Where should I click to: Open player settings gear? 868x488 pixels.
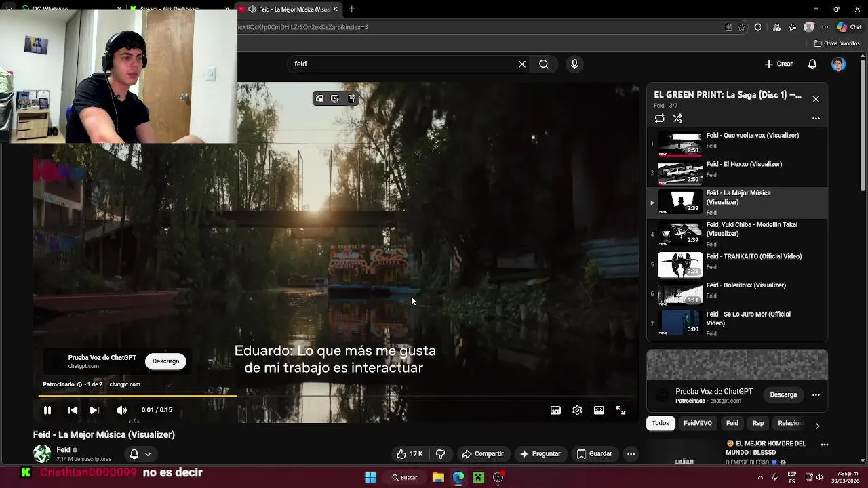(577, 410)
